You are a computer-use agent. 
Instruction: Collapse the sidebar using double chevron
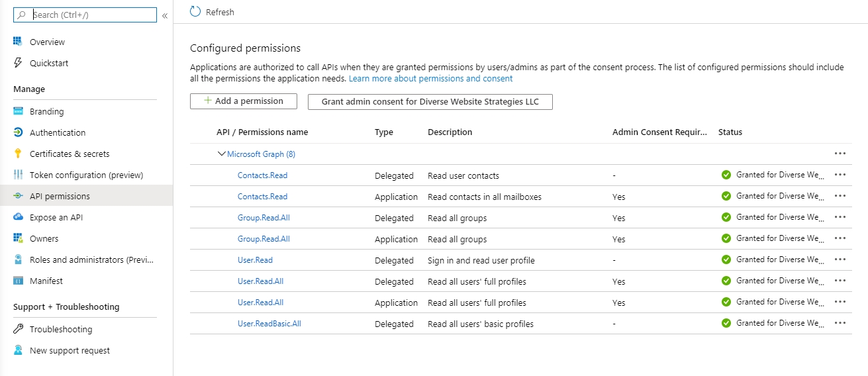coord(164,15)
